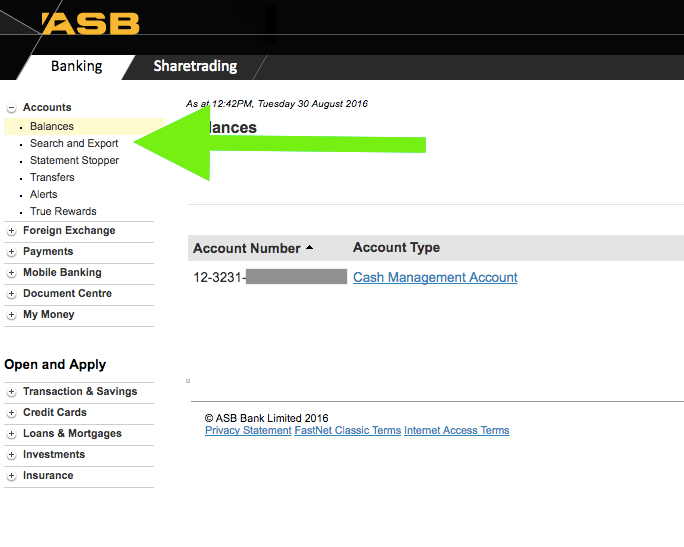Expand the Investments section
684x547 pixels.
[12, 455]
